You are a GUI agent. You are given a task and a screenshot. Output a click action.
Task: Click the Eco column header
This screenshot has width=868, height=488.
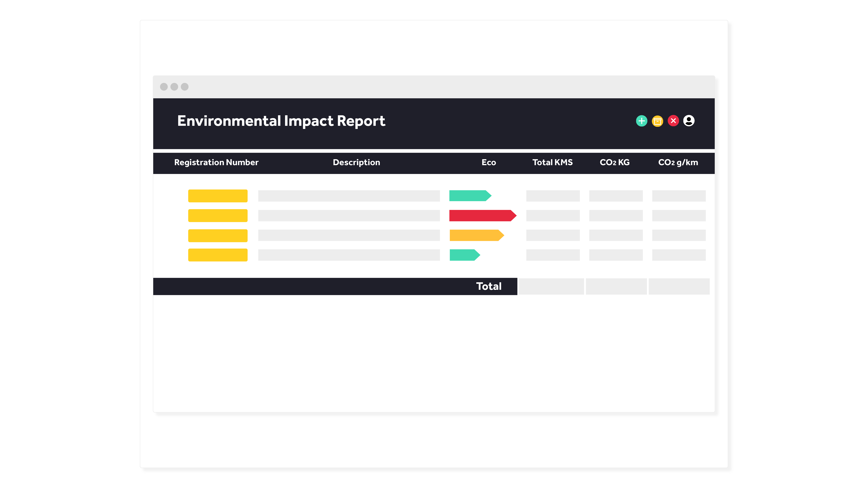pos(489,162)
